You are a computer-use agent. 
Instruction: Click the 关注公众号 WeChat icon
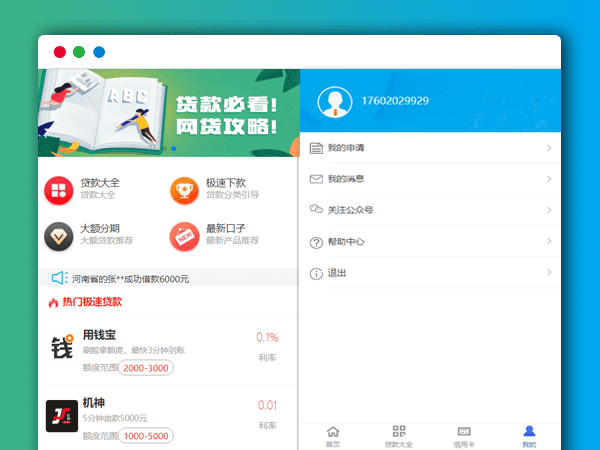click(316, 209)
